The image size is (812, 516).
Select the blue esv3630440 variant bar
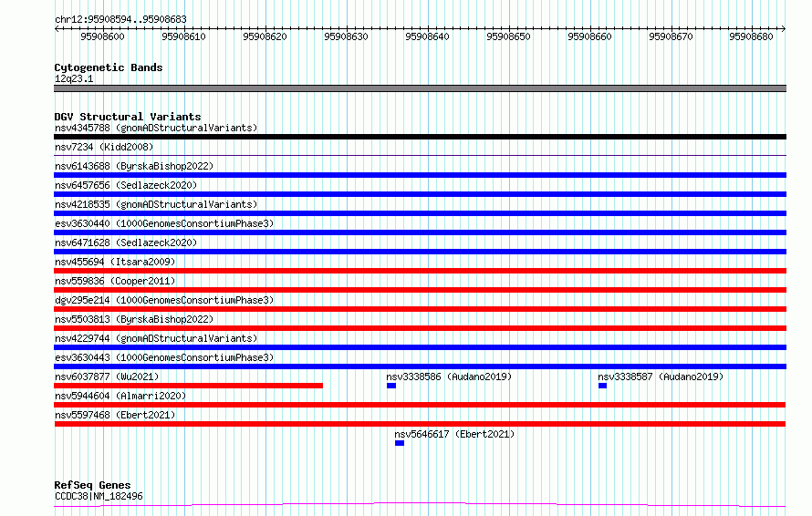coord(420,232)
